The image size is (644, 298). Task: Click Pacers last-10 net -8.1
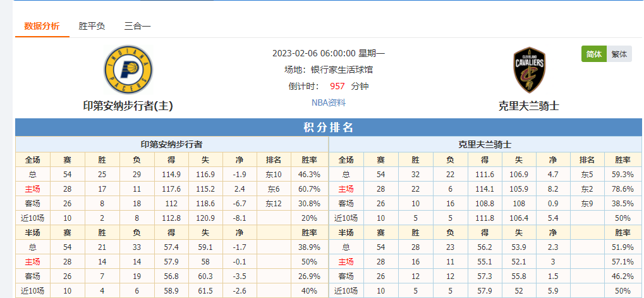(240, 218)
